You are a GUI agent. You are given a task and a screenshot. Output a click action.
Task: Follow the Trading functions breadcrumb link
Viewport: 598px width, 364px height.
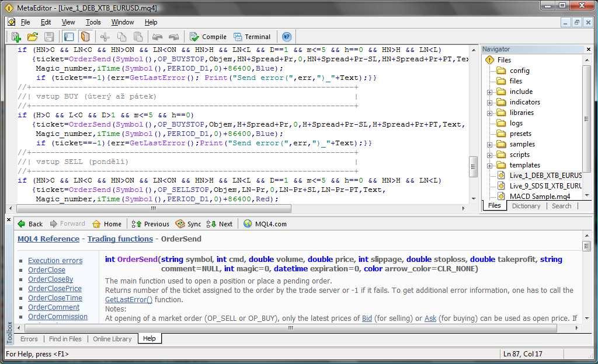[x=120, y=239]
